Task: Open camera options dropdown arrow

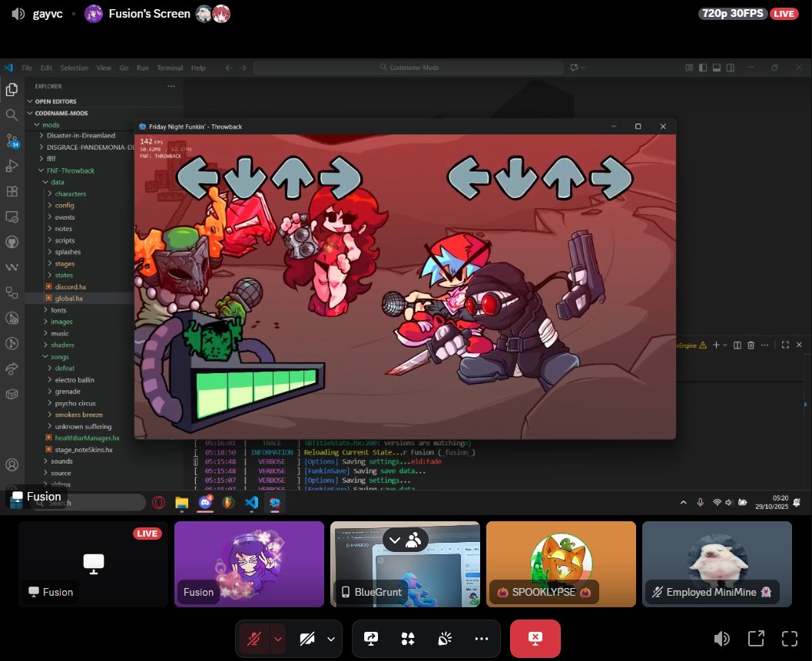Action: (331, 639)
